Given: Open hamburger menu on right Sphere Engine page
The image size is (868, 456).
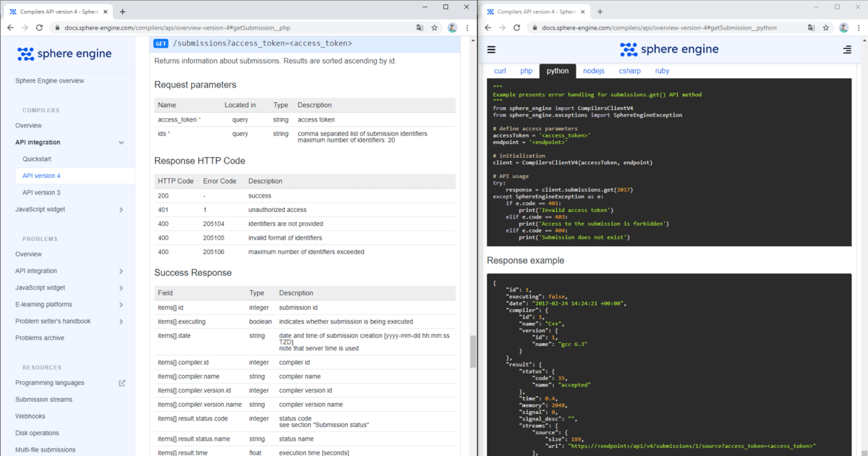Looking at the screenshot, I should point(492,50).
